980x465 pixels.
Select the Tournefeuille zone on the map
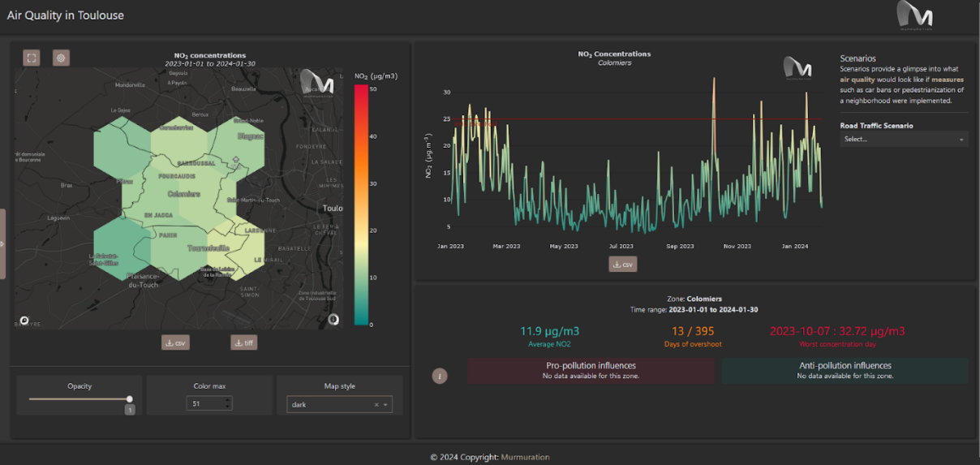pyautogui.click(x=208, y=248)
